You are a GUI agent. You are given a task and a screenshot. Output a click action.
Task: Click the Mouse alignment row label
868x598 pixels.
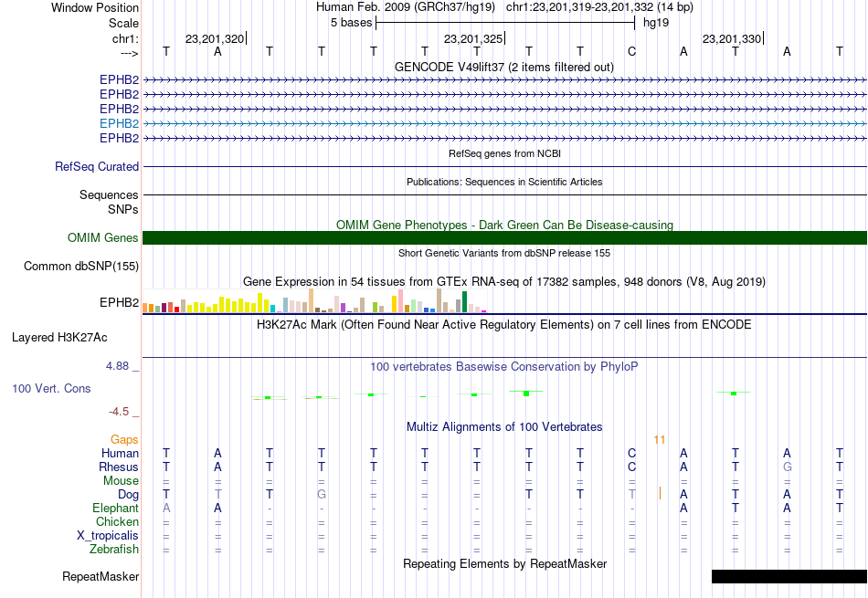pyautogui.click(x=121, y=481)
